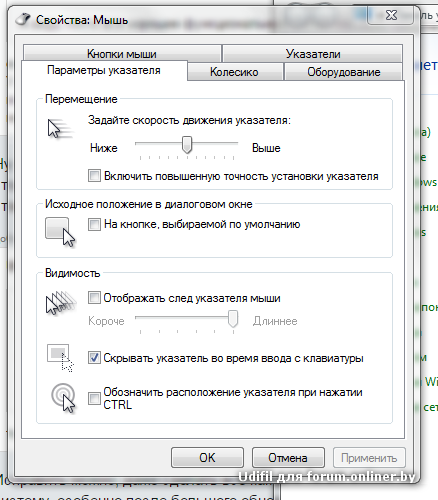The image size is (438, 500).
Task: Click the pointer speed motion icon
Action: point(60,129)
